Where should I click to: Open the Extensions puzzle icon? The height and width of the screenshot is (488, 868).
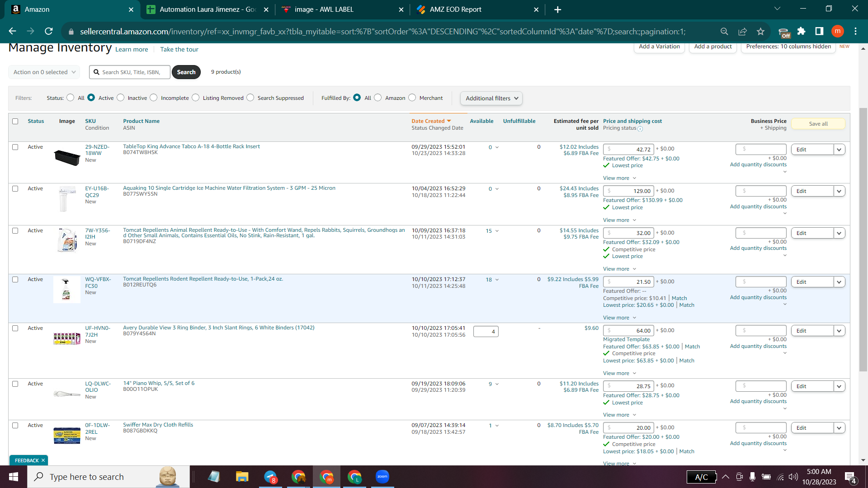801,31
